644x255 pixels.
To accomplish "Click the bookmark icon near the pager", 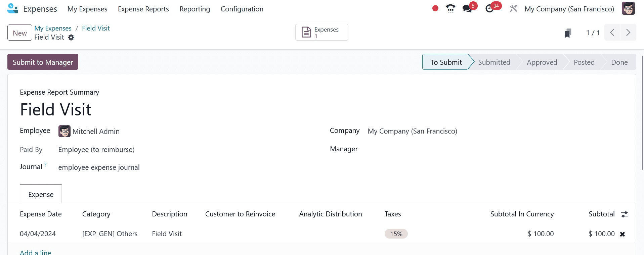I will (568, 33).
